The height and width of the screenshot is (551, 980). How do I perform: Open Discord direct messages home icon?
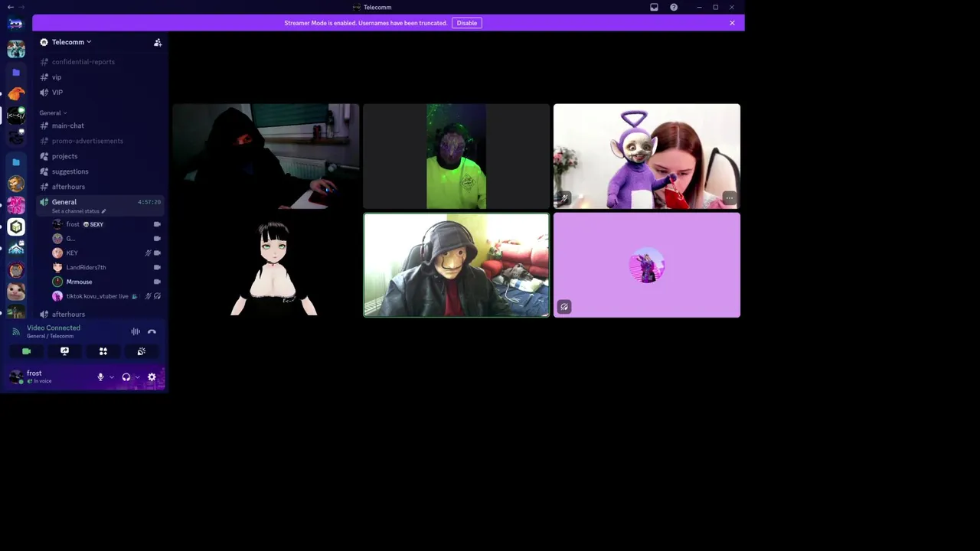(x=16, y=24)
